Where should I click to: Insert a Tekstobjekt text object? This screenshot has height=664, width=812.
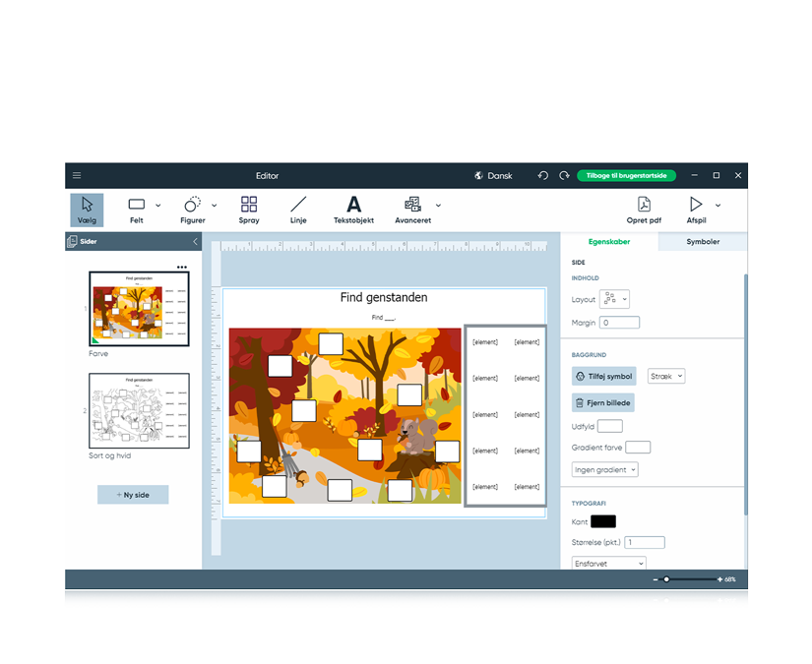point(353,209)
